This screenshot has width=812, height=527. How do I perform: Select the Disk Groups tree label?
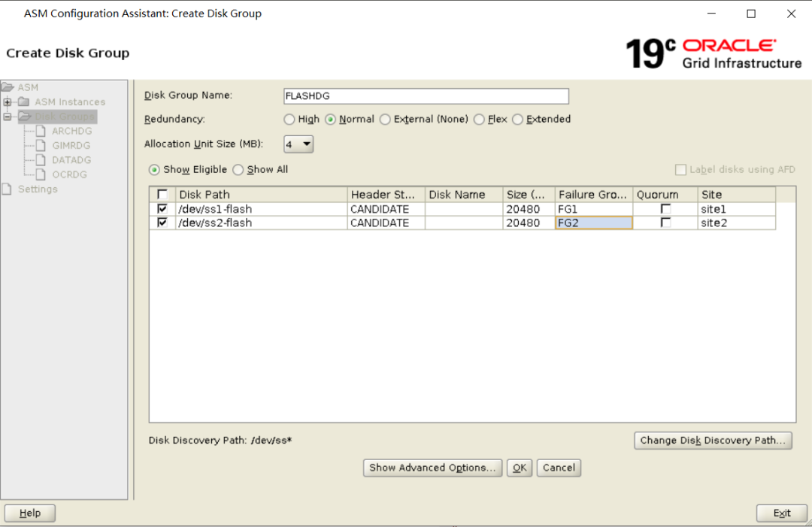pyautogui.click(x=65, y=117)
